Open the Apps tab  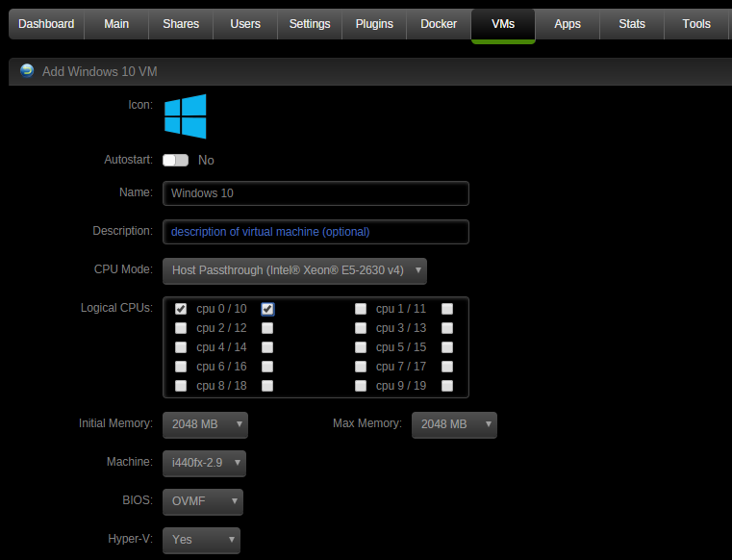(x=568, y=24)
